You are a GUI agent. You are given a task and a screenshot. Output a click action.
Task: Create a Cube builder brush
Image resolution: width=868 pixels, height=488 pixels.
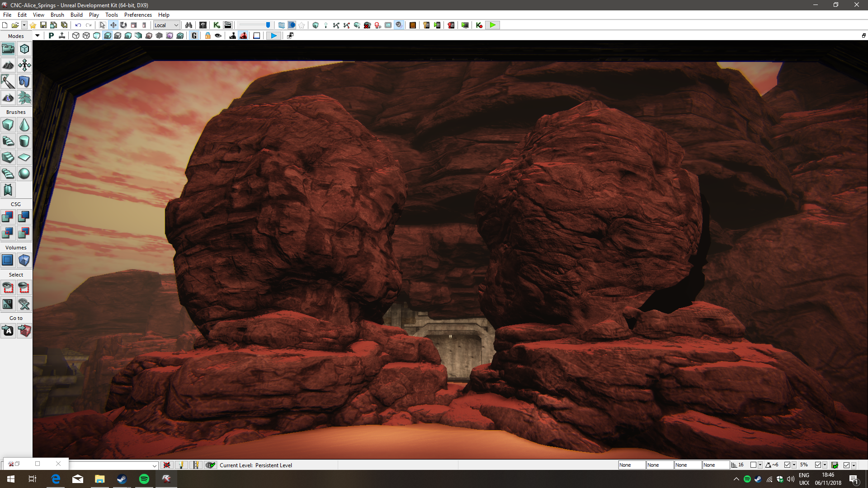pos(8,125)
